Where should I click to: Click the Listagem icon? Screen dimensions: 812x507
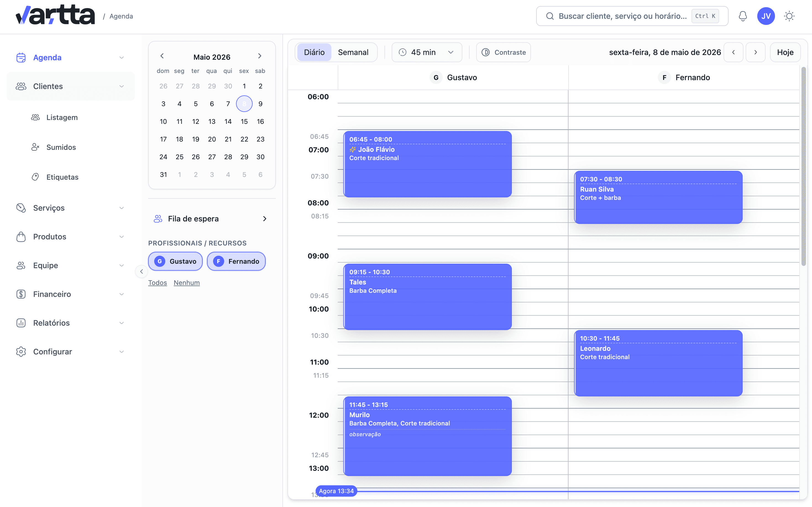tap(35, 117)
